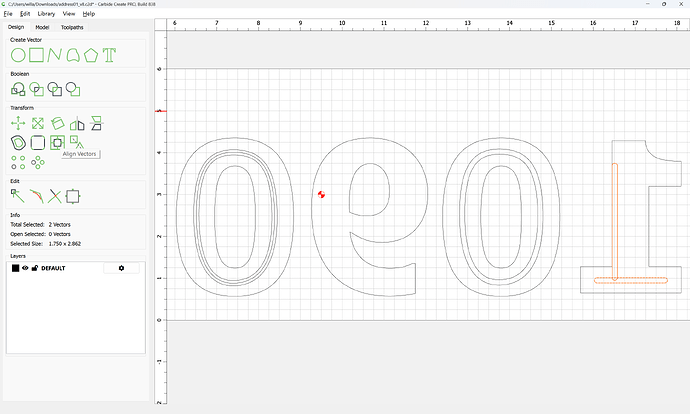Pick the Regular Polygon tool
Image resolution: width=690 pixels, height=414 pixels.
(x=91, y=54)
